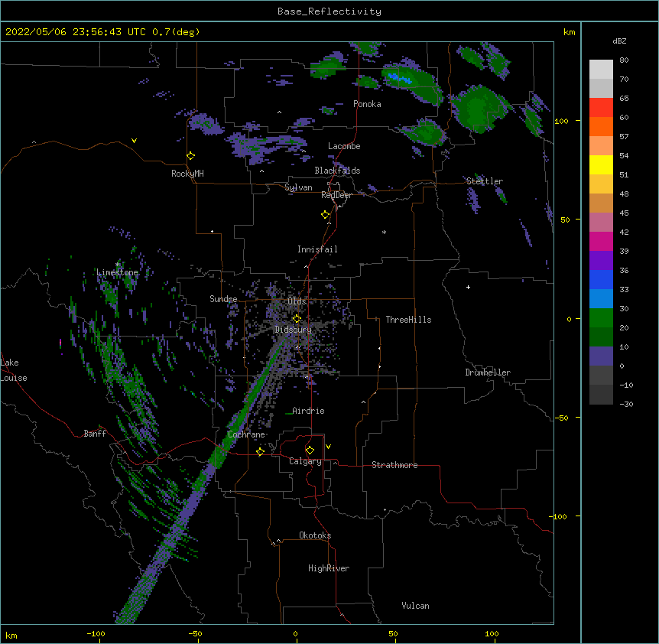Click the Lacombe label

point(344,146)
